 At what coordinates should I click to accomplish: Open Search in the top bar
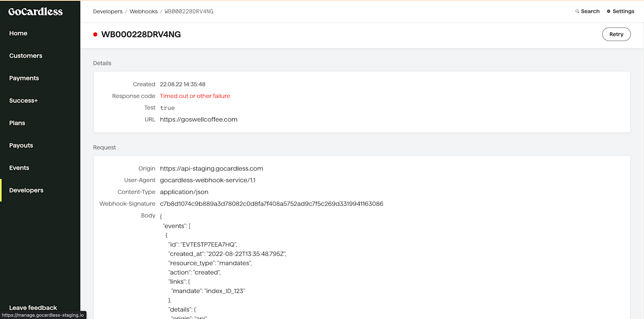click(588, 11)
